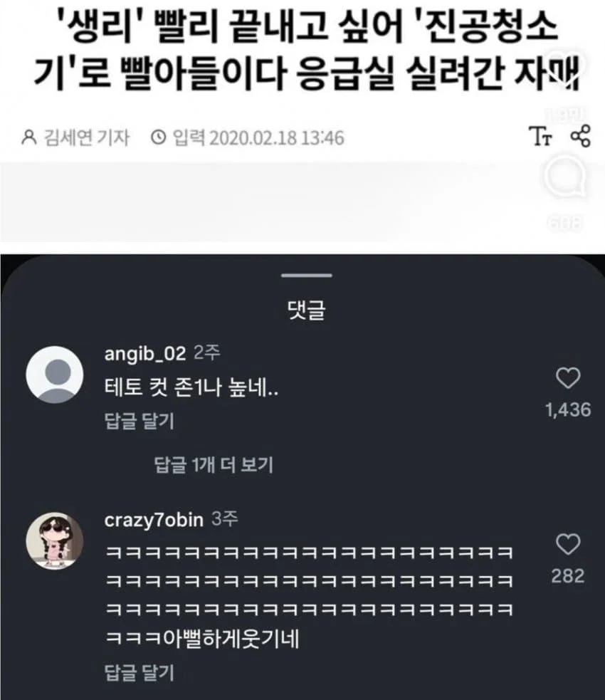Click the reporter person icon next to 김세연 기자
605x700 pixels.
click(29, 137)
